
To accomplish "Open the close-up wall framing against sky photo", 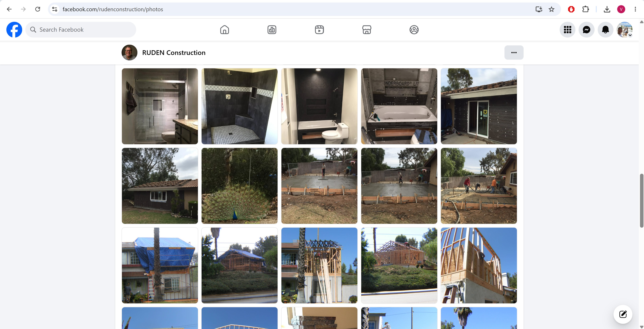I will pos(479,265).
